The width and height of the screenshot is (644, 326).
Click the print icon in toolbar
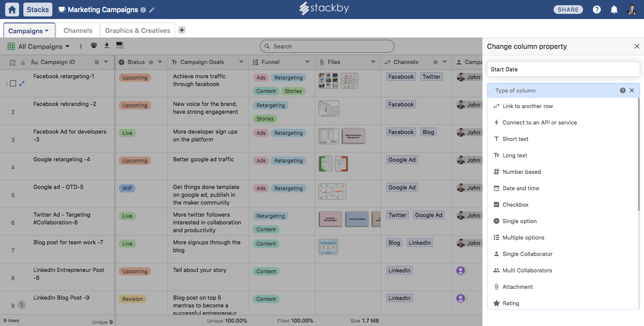tap(94, 46)
